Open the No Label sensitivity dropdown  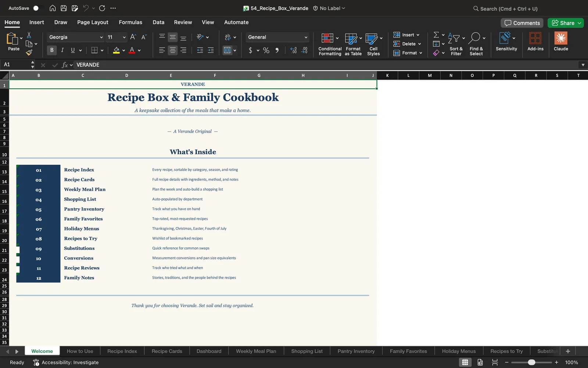pyautogui.click(x=329, y=8)
